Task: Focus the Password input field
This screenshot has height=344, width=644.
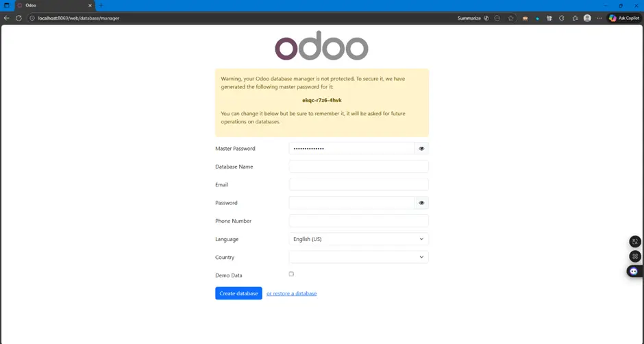Action: [352, 203]
